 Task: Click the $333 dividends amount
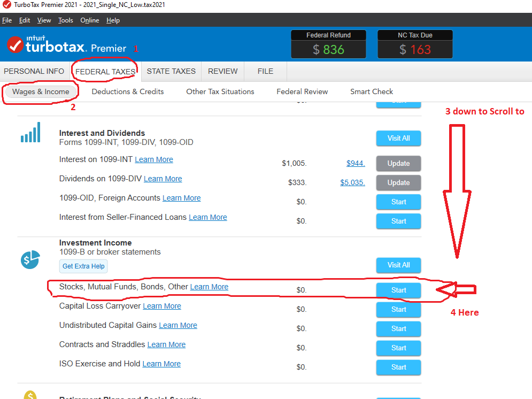pyautogui.click(x=297, y=182)
